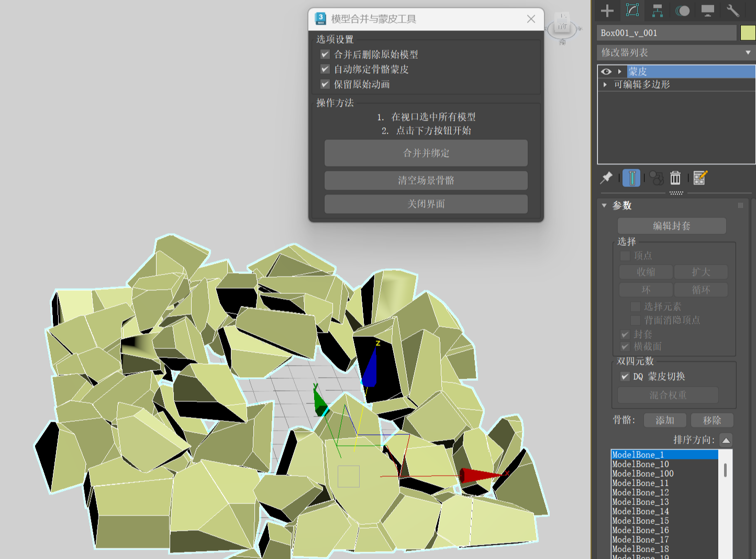The height and width of the screenshot is (559, 756).
Task: Click the bone list scrollbar thumb
Action: point(725,470)
